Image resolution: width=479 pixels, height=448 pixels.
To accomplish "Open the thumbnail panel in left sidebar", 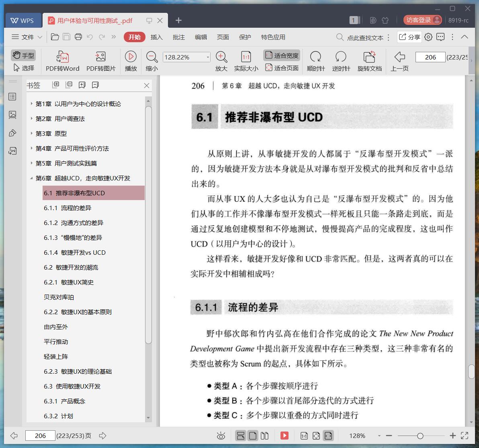I will [12, 115].
